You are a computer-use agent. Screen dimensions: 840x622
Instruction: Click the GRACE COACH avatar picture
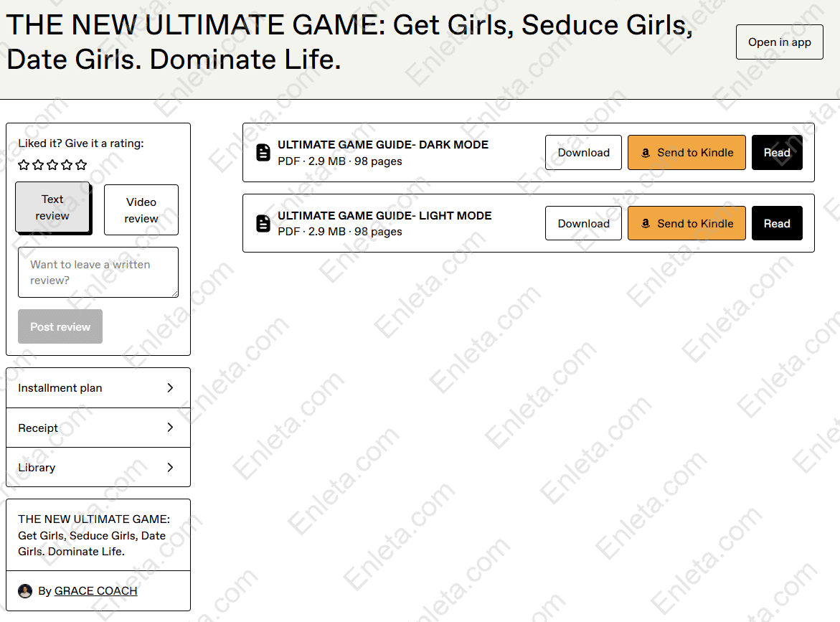[x=25, y=591]
